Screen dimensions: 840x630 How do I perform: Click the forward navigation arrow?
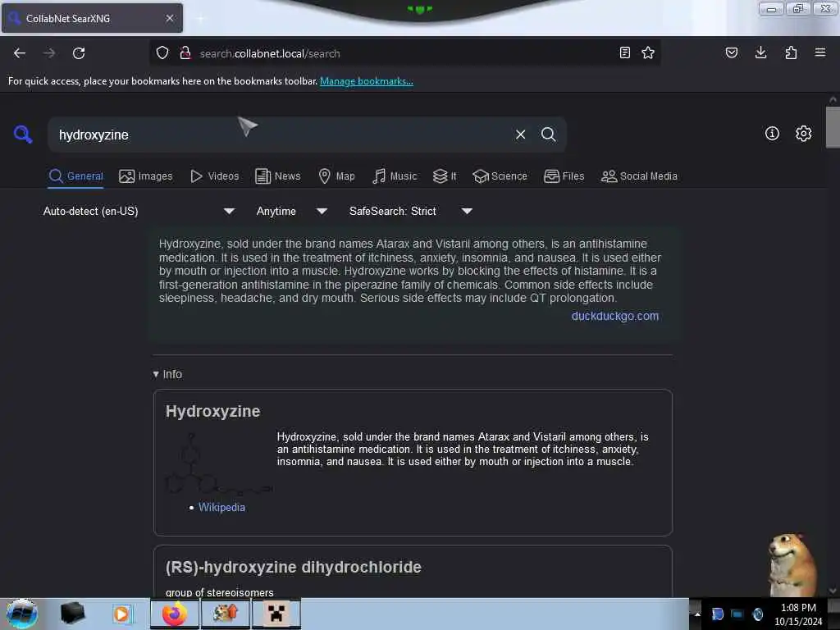pyautogui.click(x=49, y=53)
